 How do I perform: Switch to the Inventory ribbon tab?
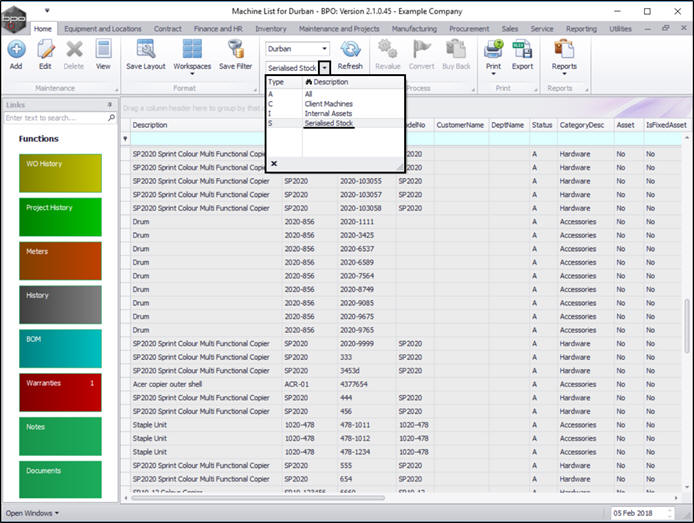[x=270, y=29]
